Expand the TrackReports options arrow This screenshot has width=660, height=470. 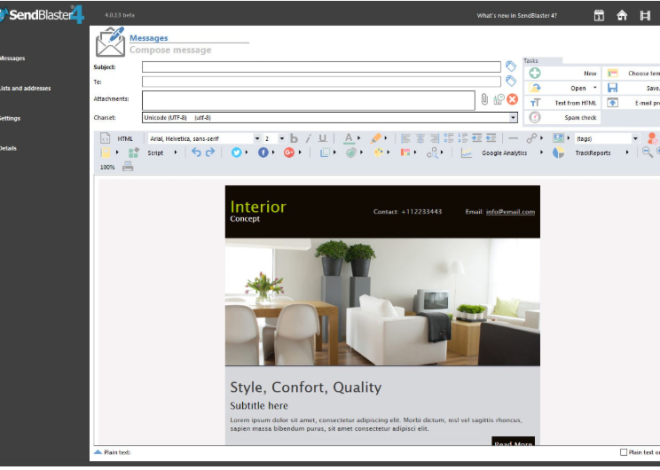coord(627,153)
